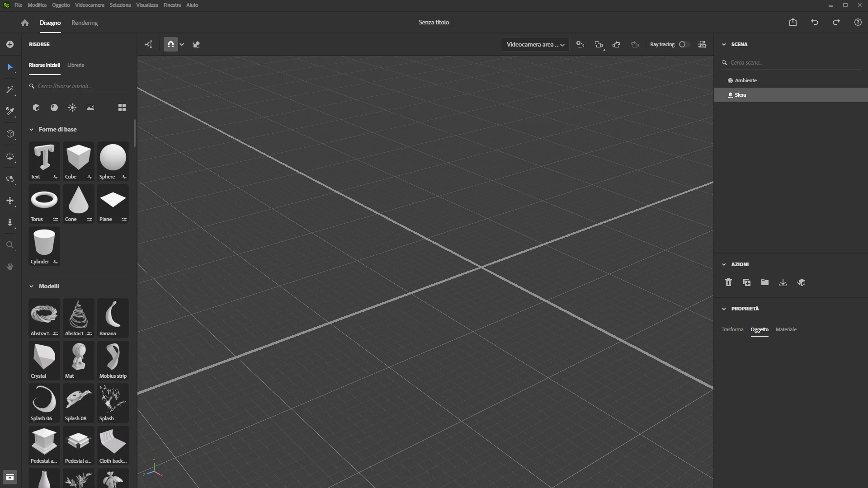
Task: Select Sfera in the scene list
Action: tap(741, 95)
